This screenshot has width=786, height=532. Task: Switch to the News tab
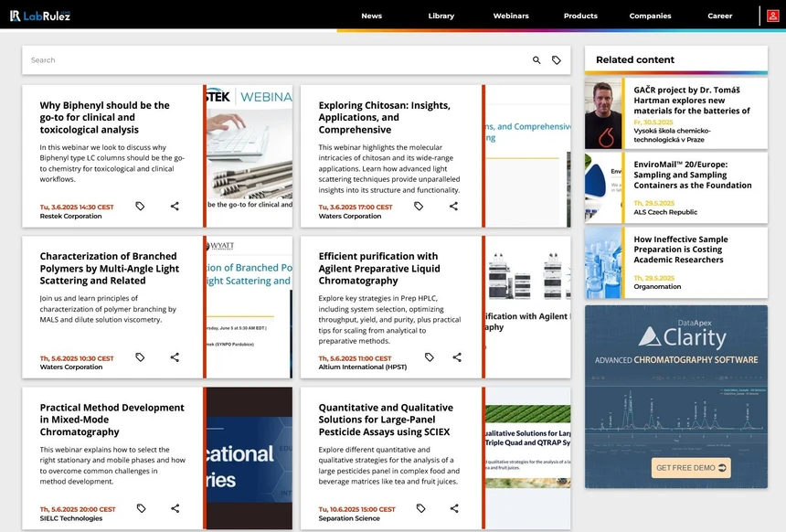[x=371, y=16]
